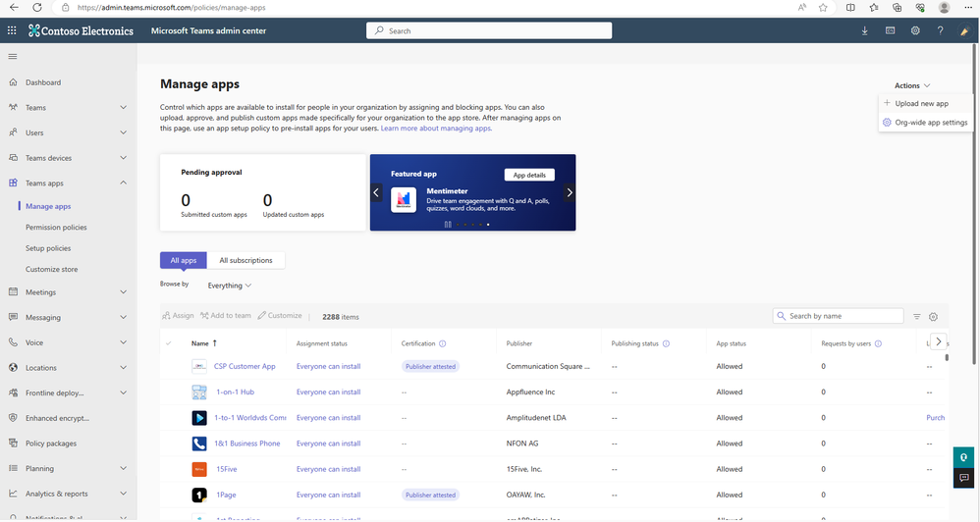The height and width of the screenshot is (522, 980).
Task: Open column settings gear above table
Action: 933,317
